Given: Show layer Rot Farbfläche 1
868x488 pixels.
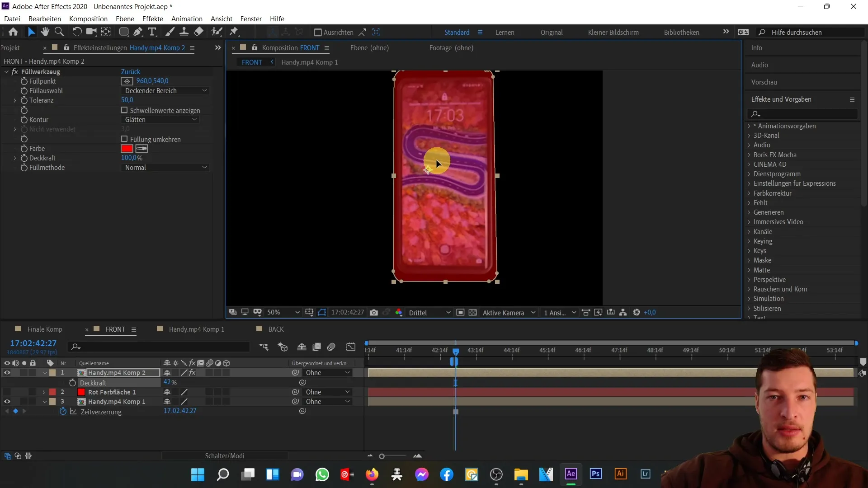Looking at the screenshot, I should click(7, 392).
